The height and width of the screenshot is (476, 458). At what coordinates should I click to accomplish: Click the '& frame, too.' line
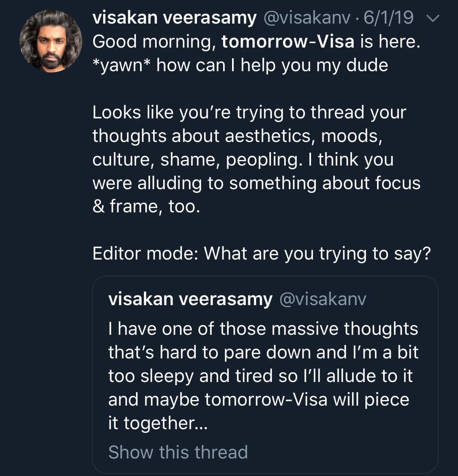[146, 206]
